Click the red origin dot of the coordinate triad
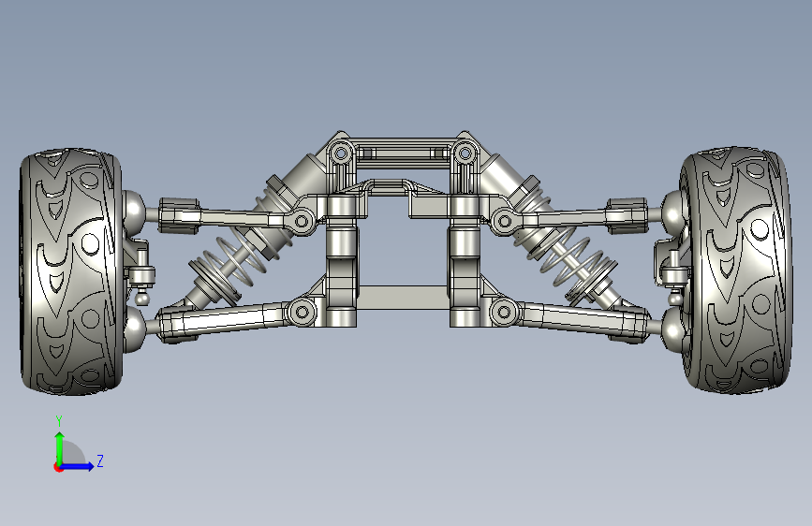This screenshot has height=526, width=812. pyautogui.click(x=58, y=467)
